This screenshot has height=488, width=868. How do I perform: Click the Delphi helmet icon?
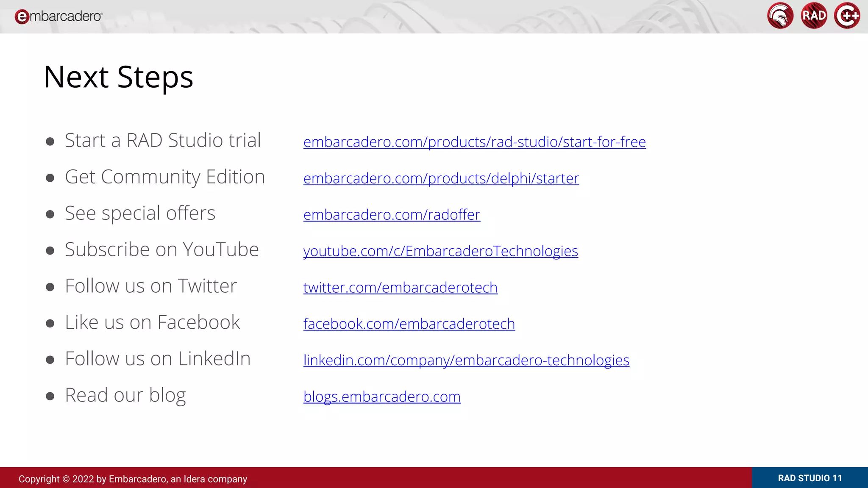click(x=780, y=16)
